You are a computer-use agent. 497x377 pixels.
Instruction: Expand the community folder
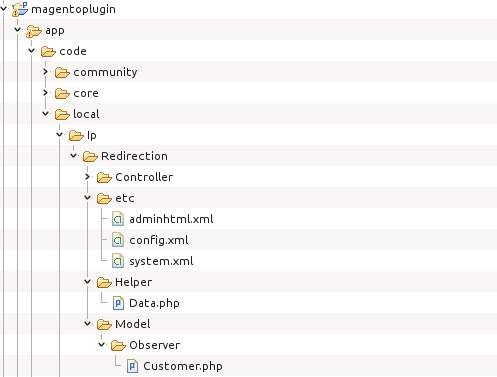point(46,72)
